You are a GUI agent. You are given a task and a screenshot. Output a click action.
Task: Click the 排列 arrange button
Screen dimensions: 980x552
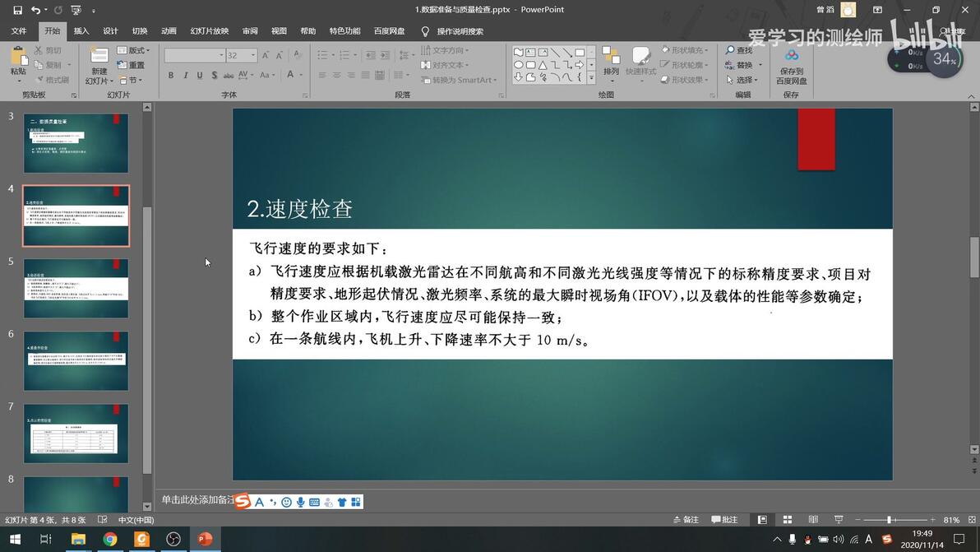[611, 64]
